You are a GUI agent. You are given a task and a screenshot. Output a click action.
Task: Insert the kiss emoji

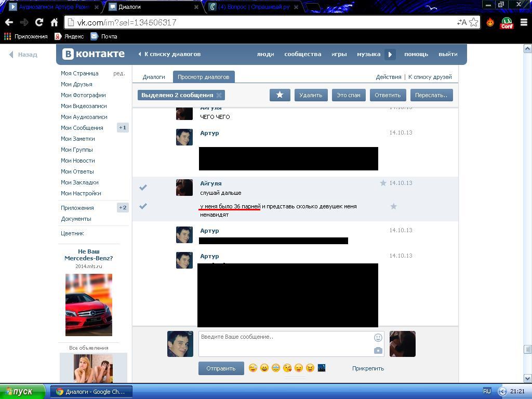(x=287, y=368)
